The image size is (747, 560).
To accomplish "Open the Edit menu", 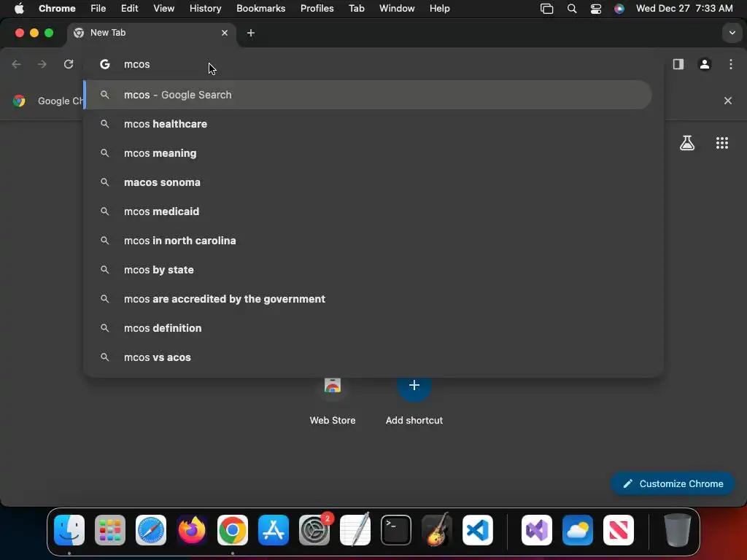I will coord(129,9).
